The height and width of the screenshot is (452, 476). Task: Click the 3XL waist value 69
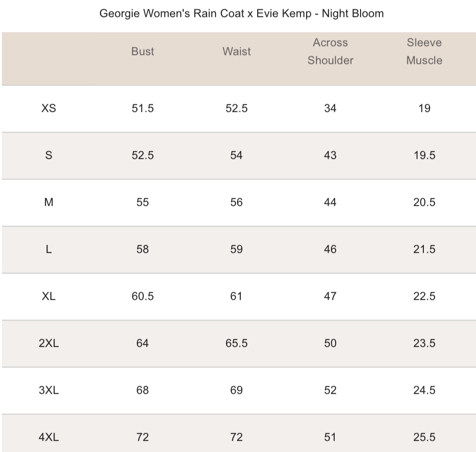click(x=237, y=390)
